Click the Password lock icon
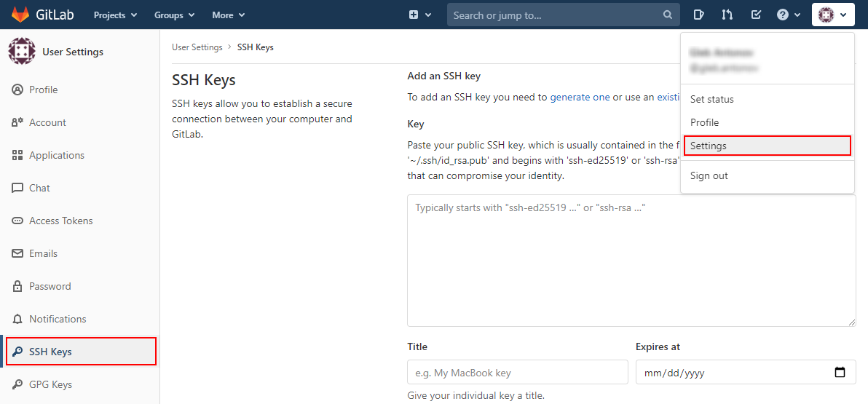This screenshot has height=404, width=868. [x=17, y=286]
